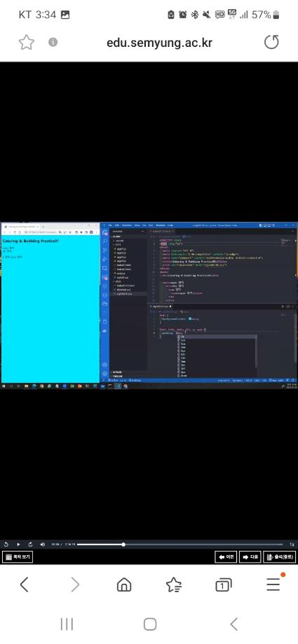Open the browser hamburger menu
Viewport: 298px width, 644px height.
[273, 584]
